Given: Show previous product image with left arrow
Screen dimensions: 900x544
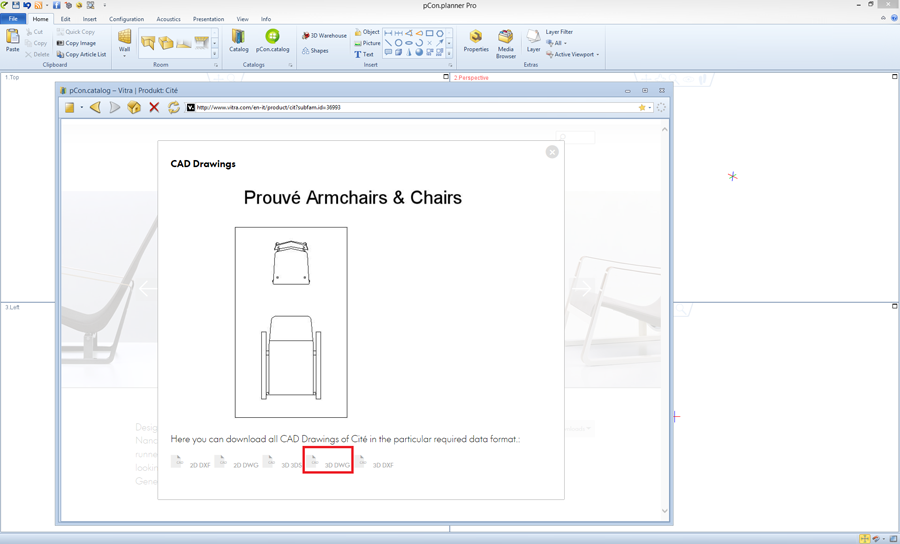Looking at the screenshot, I should pyautogui.click(x=147, y=289).
